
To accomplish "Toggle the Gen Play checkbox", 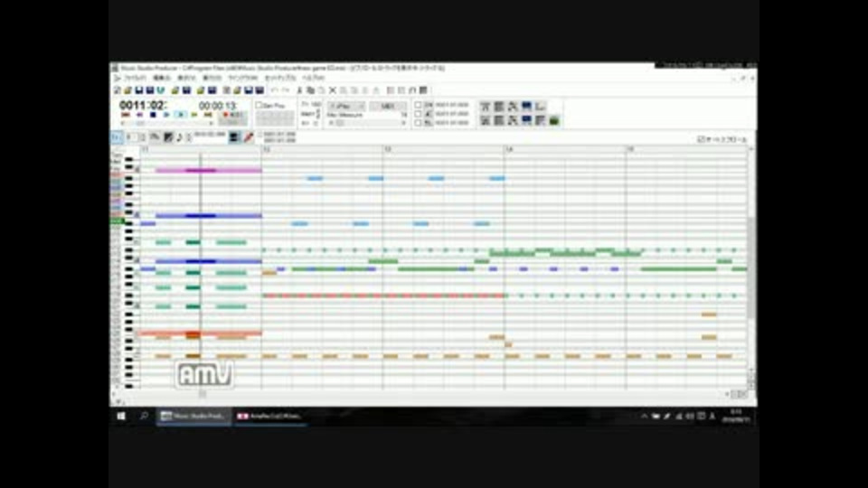I will click(x=259, y=105).
